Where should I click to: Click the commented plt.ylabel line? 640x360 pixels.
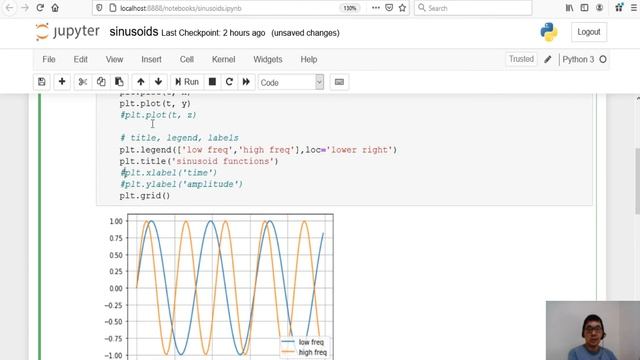click(181, 184)
